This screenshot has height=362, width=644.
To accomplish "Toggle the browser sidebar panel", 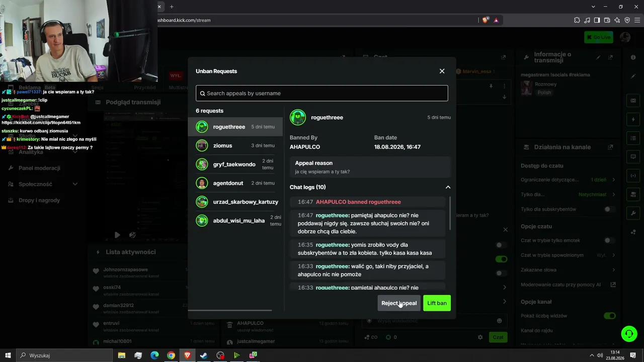I will pos(597,20).
